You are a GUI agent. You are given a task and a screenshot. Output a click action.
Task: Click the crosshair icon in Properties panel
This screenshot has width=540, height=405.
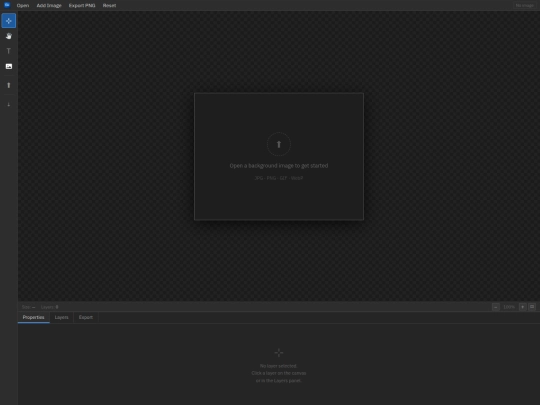pyautogui.click(x=279, y=353)
